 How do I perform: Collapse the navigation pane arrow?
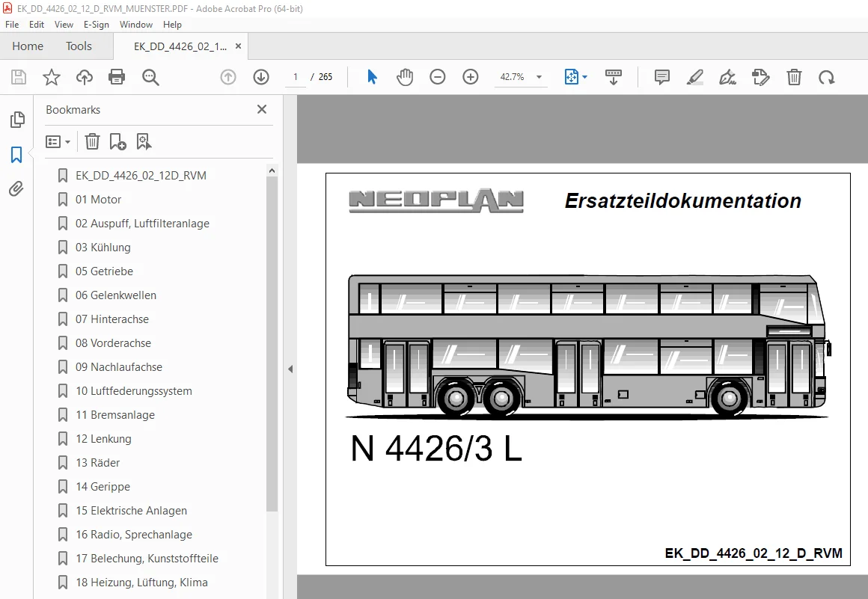[x=290, y=369]
